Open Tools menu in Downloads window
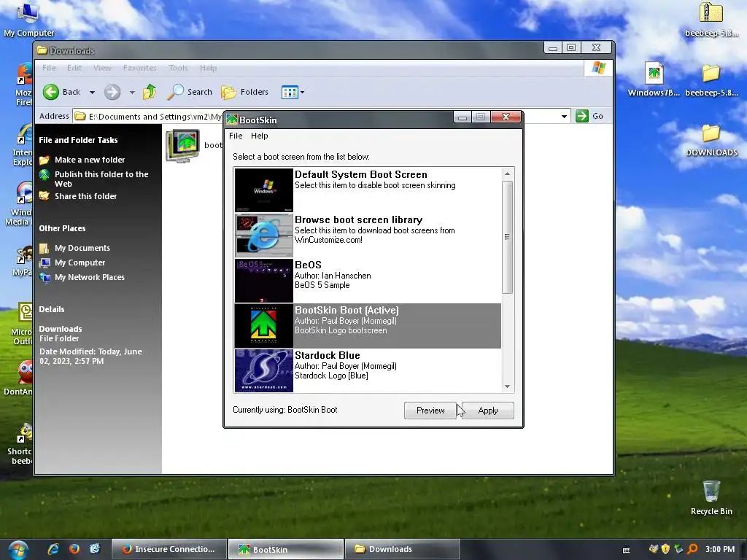 178,68
